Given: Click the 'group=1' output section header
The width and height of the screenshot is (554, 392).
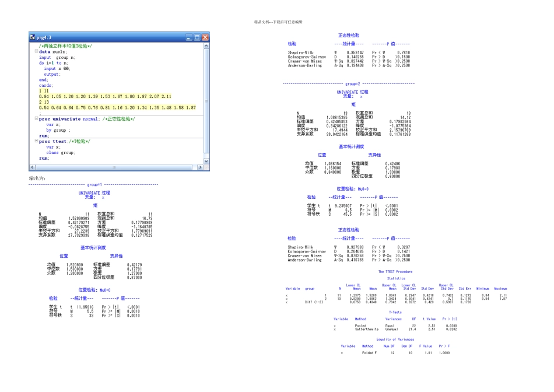Looking at the screenshot, I should click(94, 184).
